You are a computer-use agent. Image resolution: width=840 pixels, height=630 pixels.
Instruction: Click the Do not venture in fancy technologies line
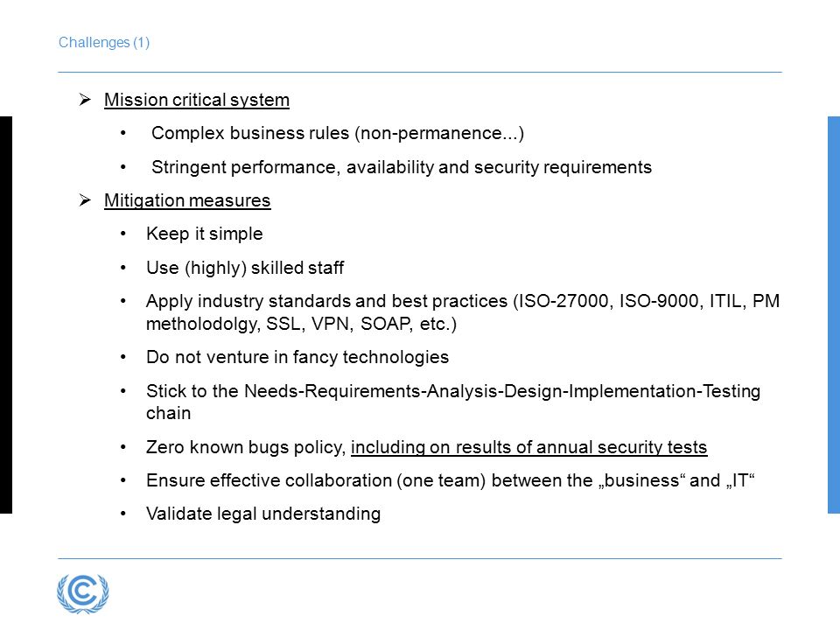[297, 357]
